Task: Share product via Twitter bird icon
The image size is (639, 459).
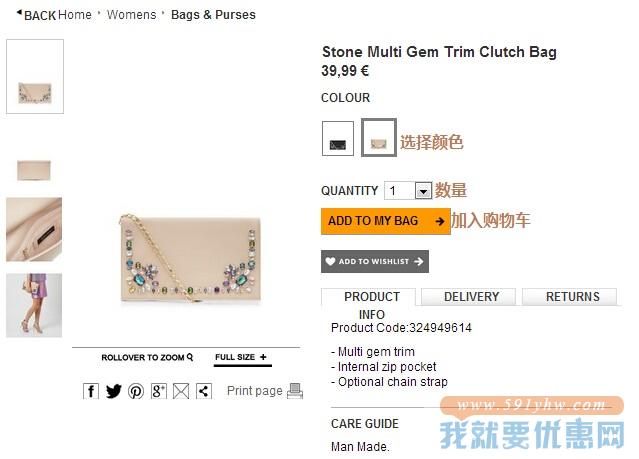Action: tap(114, 391)
